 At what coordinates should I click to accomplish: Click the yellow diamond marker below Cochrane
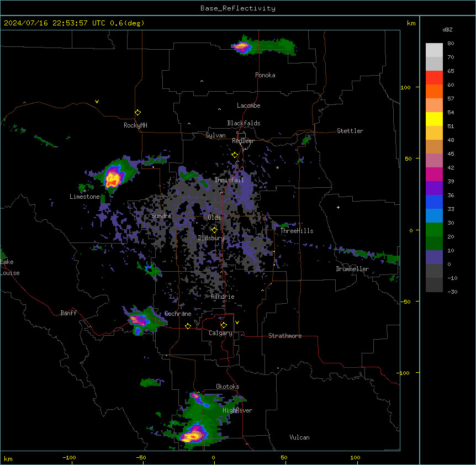coord(188,326)
